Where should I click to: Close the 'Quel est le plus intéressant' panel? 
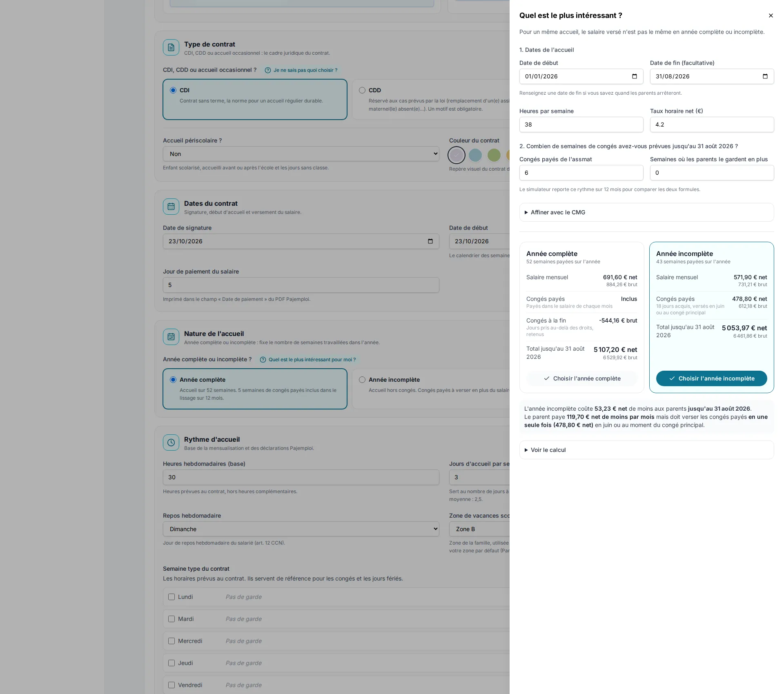coord(771,16)
